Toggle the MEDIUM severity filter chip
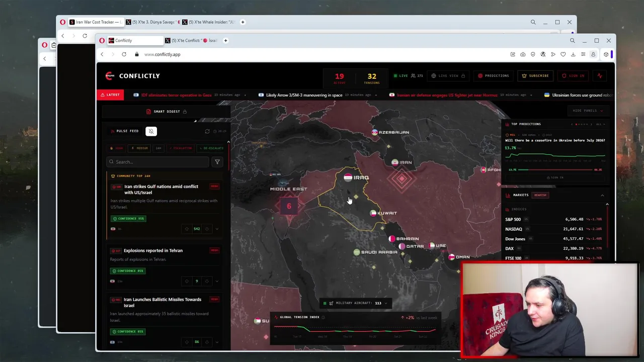This screenshot has width=644, height=362. (140, 148)
